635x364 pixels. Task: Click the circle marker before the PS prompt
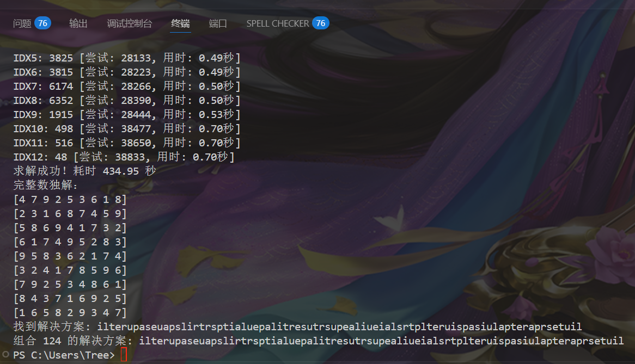[5, 355]
